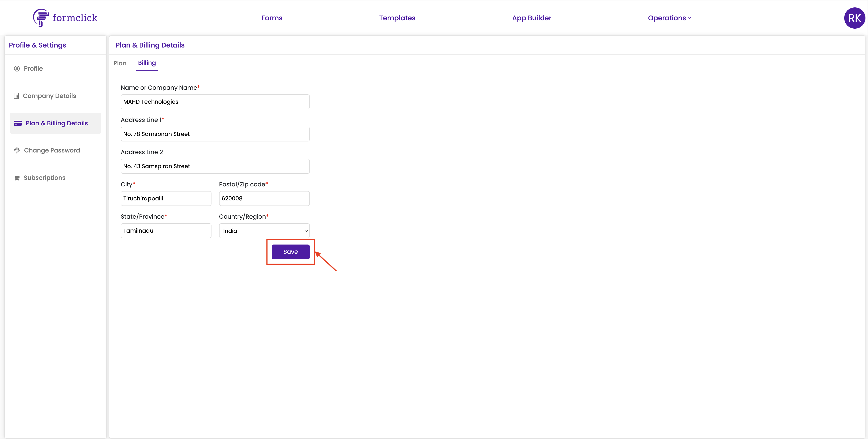Viewport: 868px width, 439px height.
Task: Click the Plan & Billing Details page heading
Action: point(150,45)
